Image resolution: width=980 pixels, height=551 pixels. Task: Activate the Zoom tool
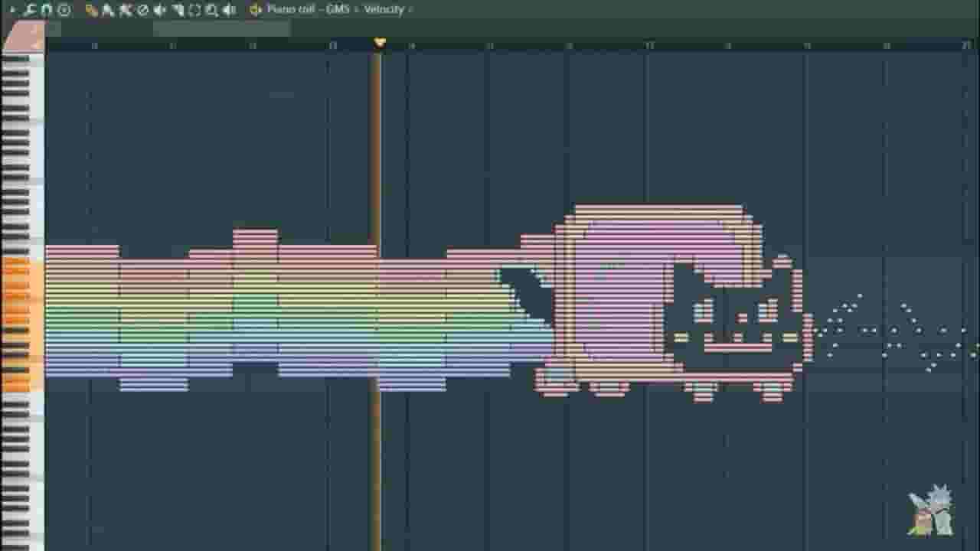(x=212, y=10)
